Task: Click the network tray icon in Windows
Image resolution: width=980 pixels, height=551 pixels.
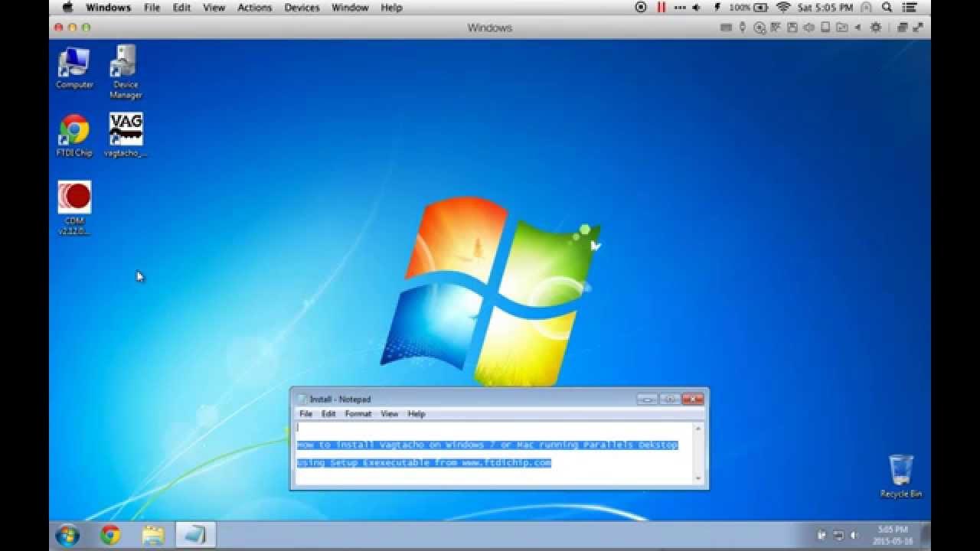Action: point(838,535)
